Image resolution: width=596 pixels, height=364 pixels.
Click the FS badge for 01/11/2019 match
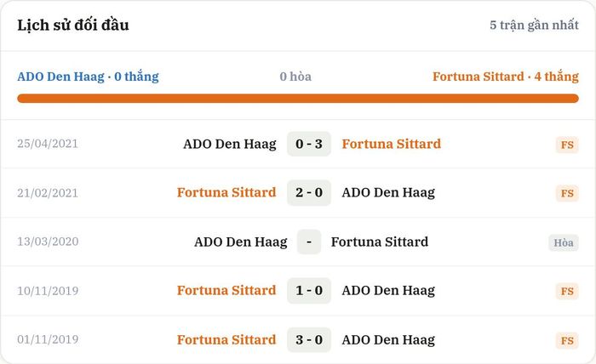[567, 340]
